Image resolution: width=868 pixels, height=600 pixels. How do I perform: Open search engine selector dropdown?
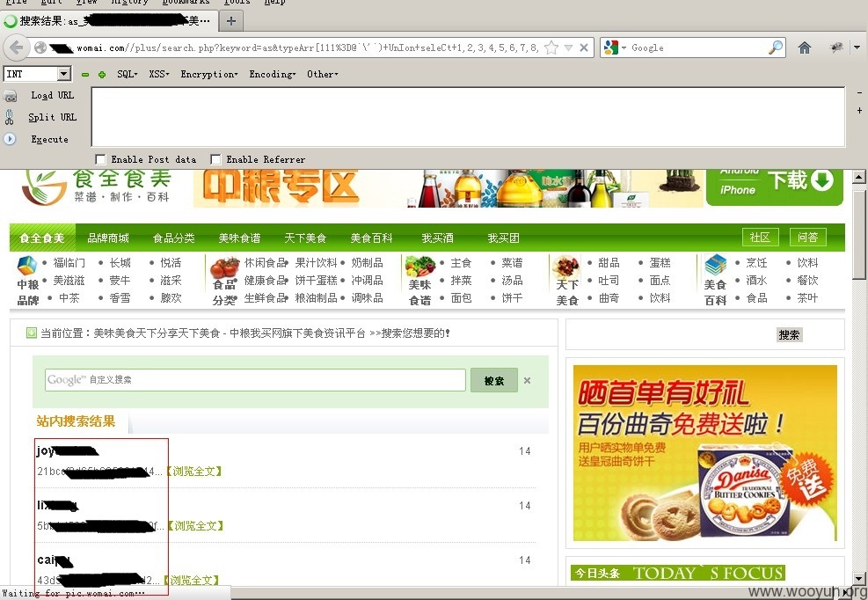(624, 48)
